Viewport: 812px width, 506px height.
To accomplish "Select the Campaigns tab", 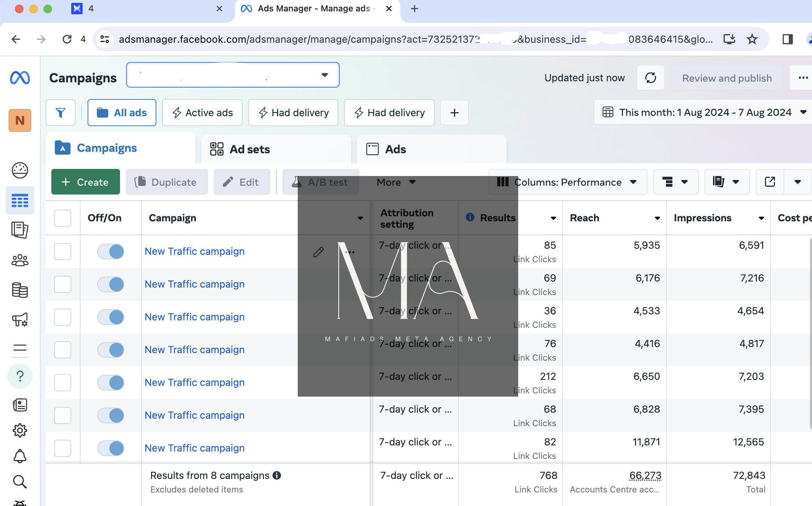I will [x=120, y=148].
